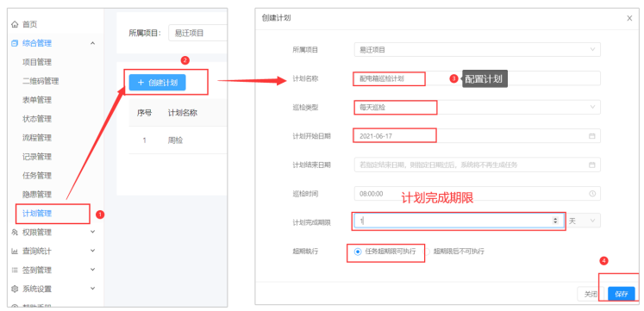Viewport: 644px width, 311px height.
Task: Select 超期限后不可执行 radio option
Action: (427, 252)
